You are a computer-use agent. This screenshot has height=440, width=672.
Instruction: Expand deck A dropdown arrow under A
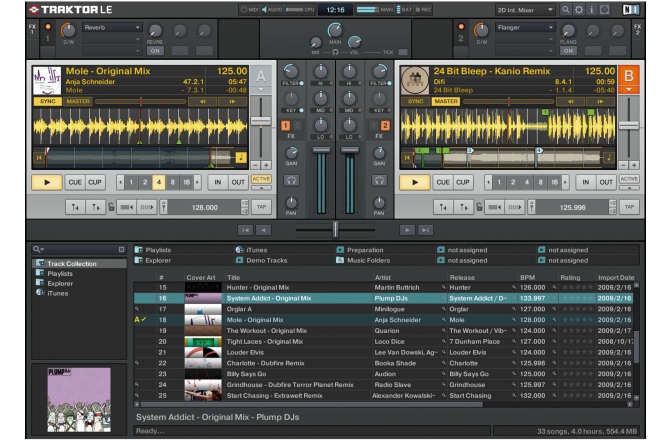coord(261,90)
